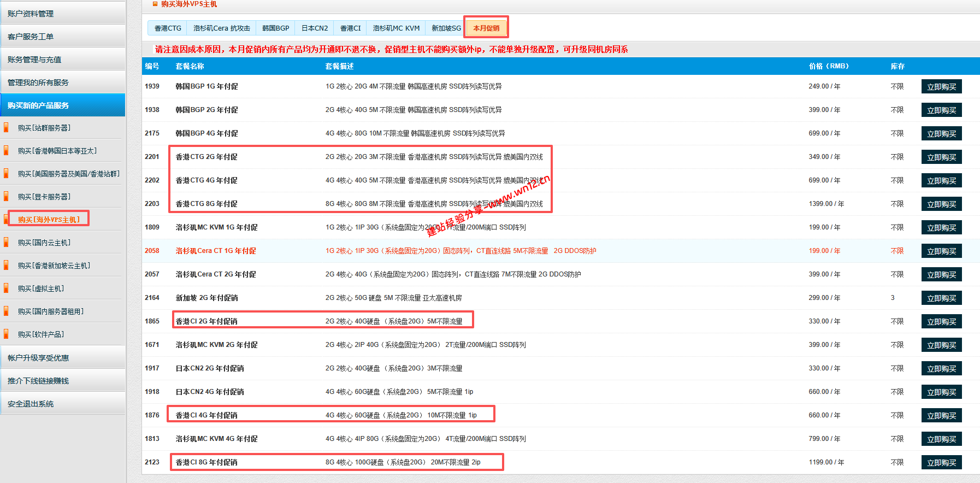The height and width of the screenshot is (483, 980).
Task: Click package name 日本CN2 4G 年付促销
Action: coord(210,392)
